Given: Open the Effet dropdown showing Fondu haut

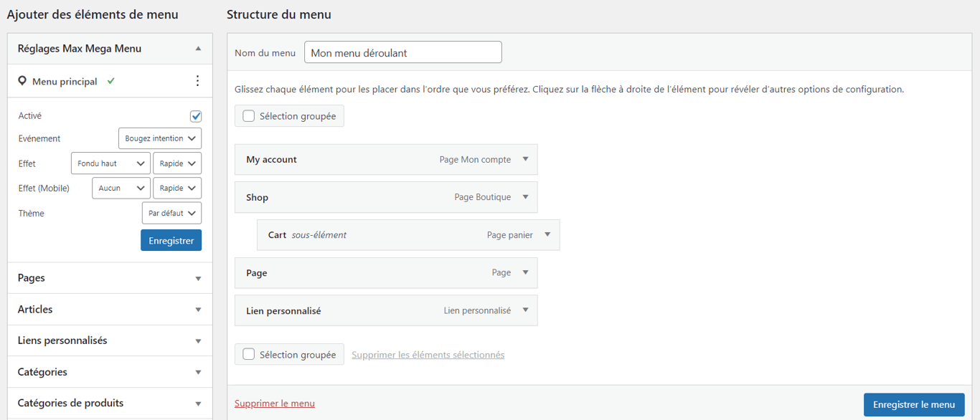Looking at the screenshot, I should (x=110, y=163).
